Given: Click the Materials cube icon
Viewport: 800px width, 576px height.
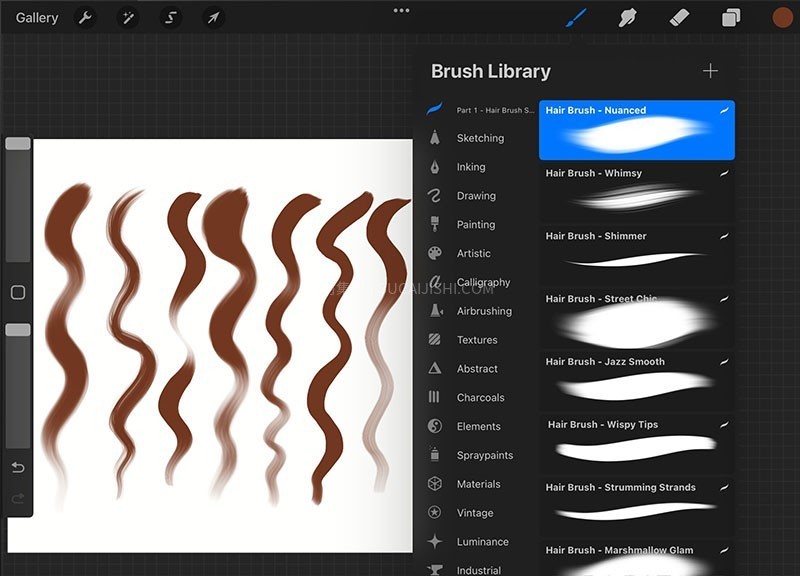Looking at the screenshot, I should tap(435, 484).
